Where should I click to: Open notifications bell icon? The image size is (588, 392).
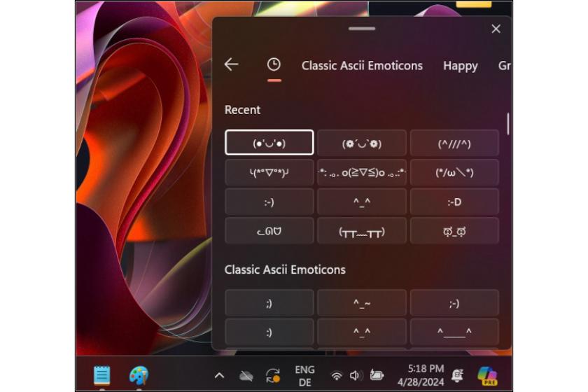click(458, 375)
